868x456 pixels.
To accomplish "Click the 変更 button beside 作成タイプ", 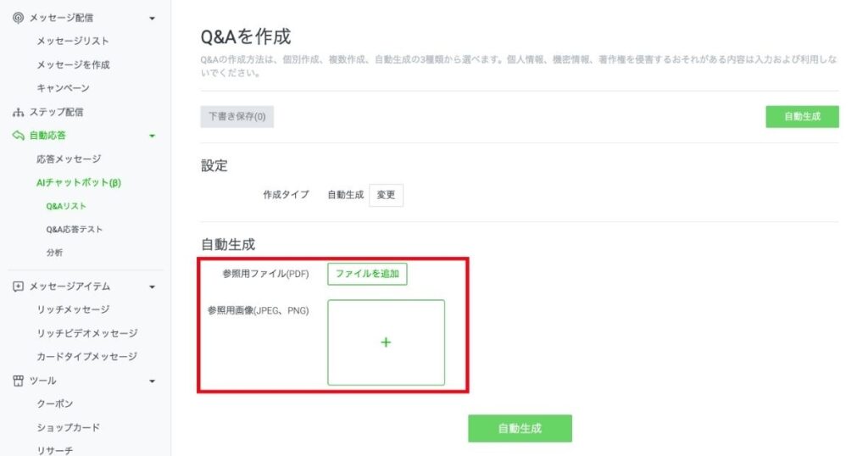I will pos(386,195).
